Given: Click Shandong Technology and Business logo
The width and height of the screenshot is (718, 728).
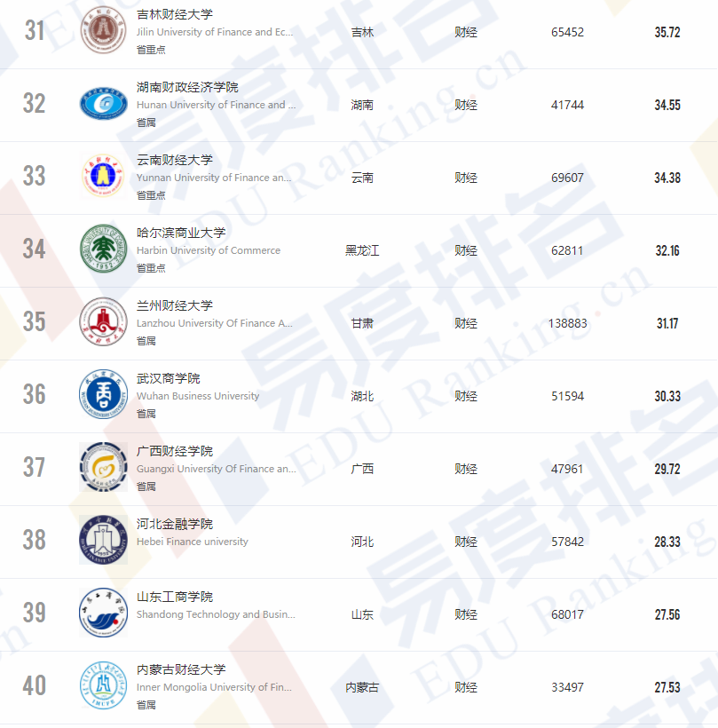Looking at the screenshot, I should 103,613.
